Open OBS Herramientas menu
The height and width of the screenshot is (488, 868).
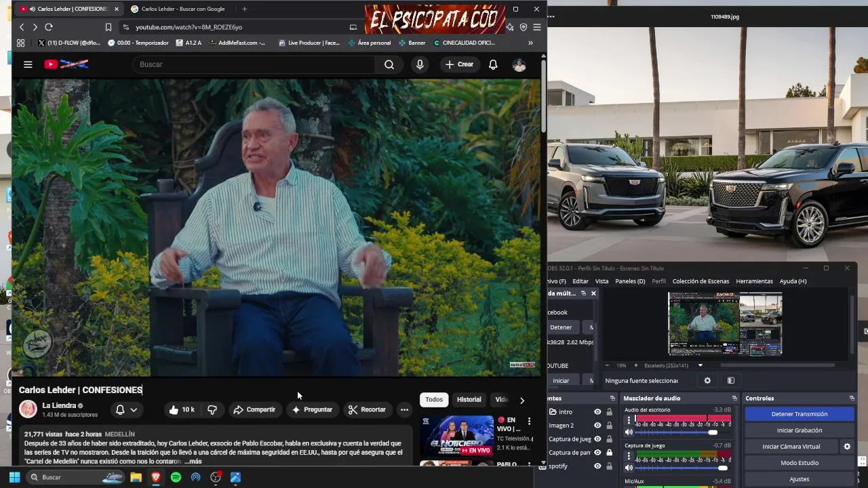[754, 281]
